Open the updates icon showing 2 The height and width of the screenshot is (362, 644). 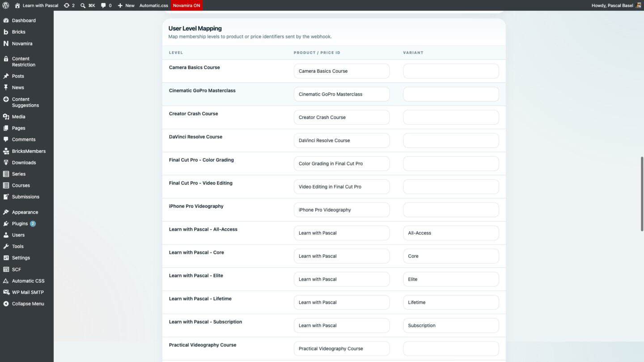click(x=67, y=5)
